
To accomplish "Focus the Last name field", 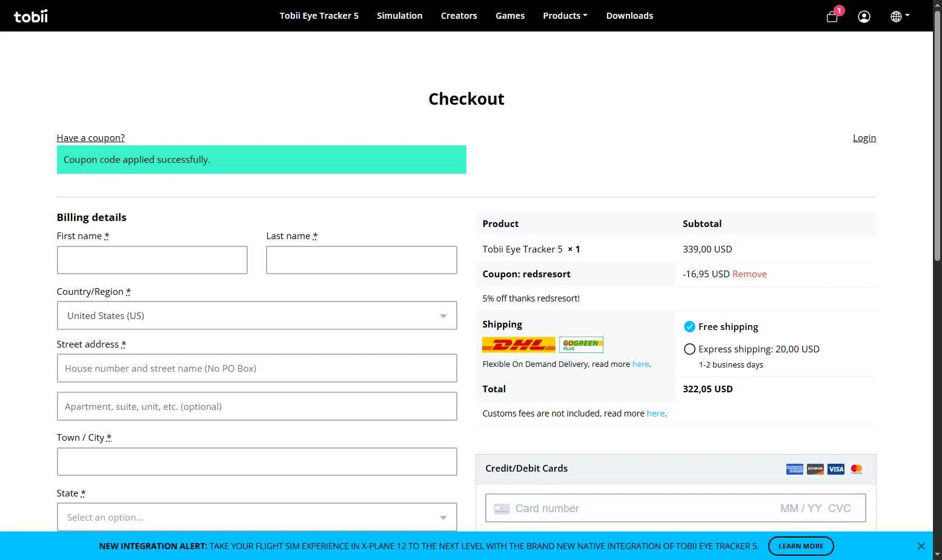I will click(362, 260).
